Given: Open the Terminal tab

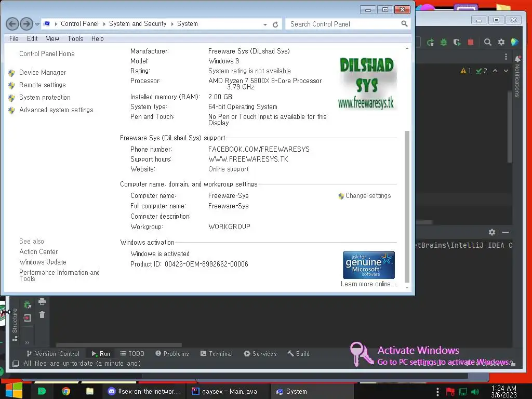Looking at the screenshot, I should coord(217,353).
